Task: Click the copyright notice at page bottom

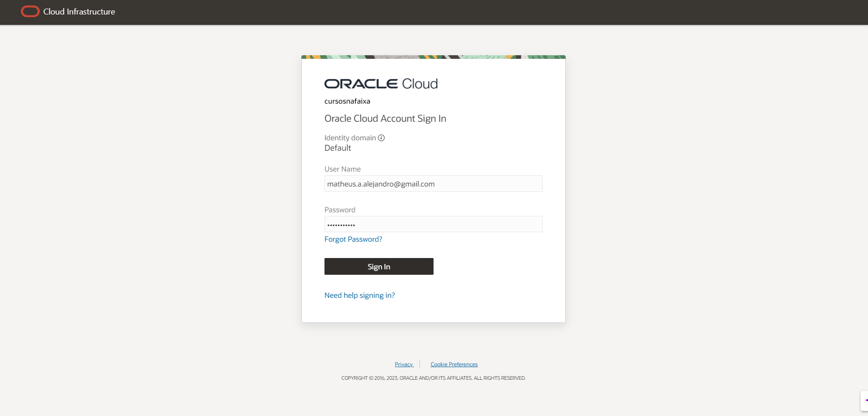Action: 433,378
